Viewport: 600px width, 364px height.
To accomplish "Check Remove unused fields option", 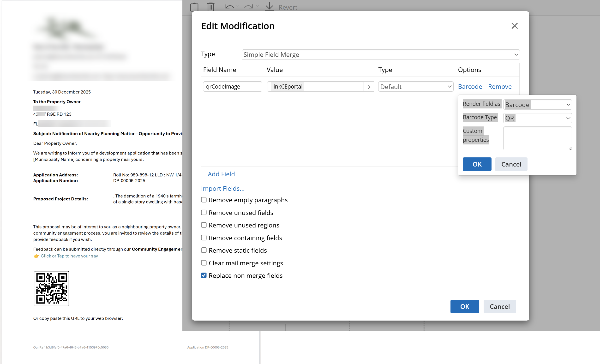I will coord(204,213).
